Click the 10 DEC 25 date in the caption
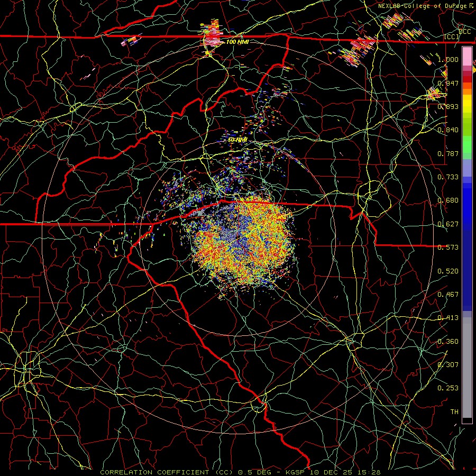The image size is (476, 476). [x=332, y=472]
